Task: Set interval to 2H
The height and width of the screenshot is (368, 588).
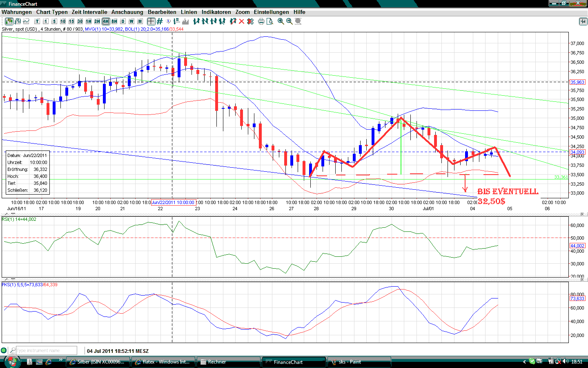Action: click(x=97, y=21)
